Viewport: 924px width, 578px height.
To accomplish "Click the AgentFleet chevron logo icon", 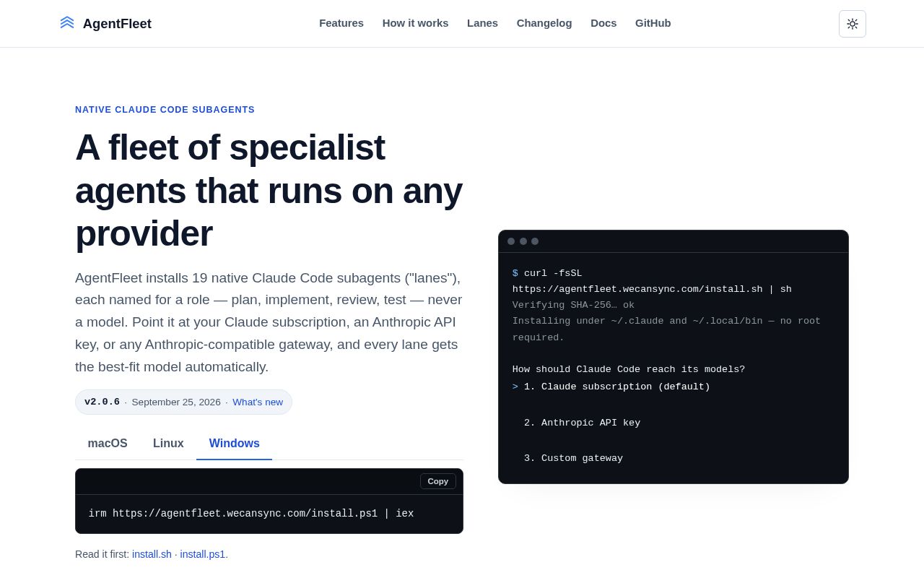I will [67, 23].
